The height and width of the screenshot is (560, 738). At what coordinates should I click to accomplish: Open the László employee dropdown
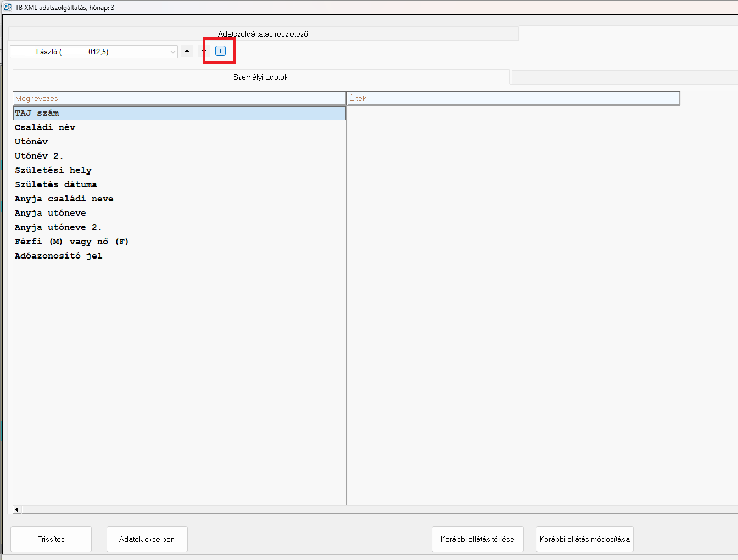172,52
